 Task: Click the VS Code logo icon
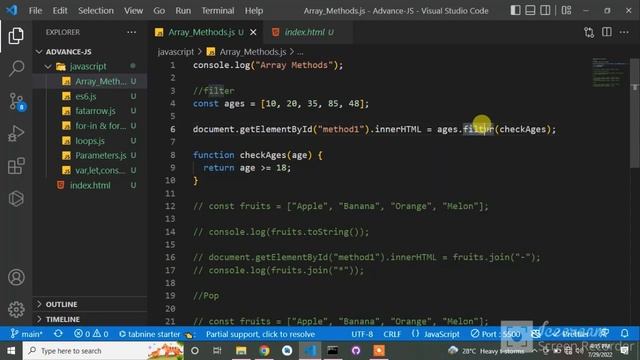point(12,10)
